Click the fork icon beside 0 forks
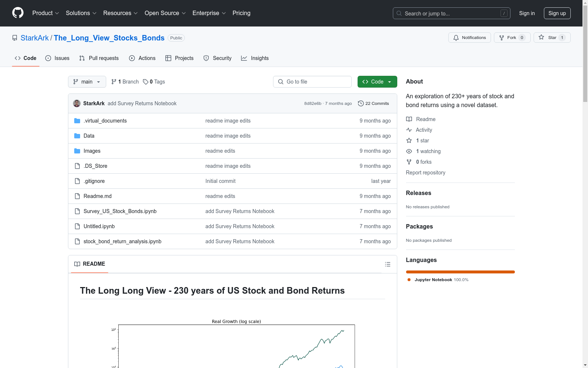 click(409, 162)
